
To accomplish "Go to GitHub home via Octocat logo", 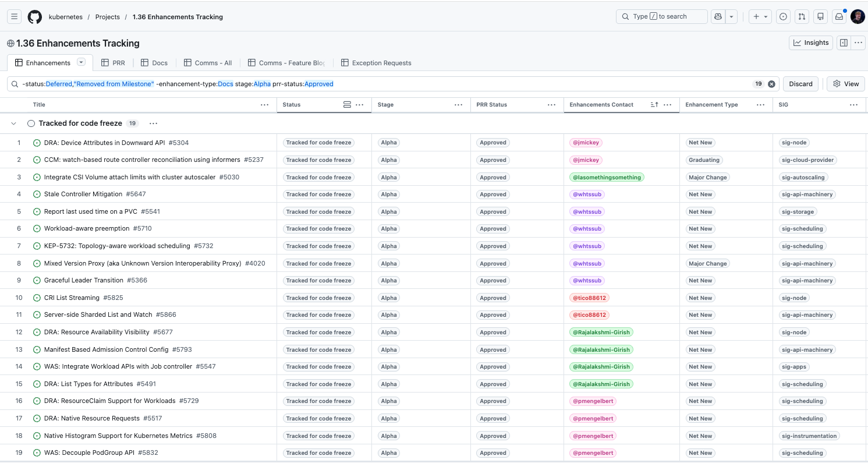I will [x=35, y=17].
